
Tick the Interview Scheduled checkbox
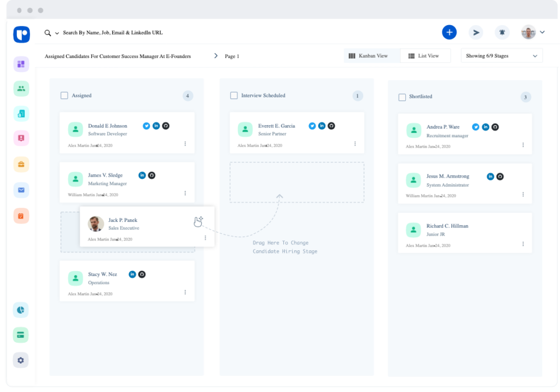[234, 96]
